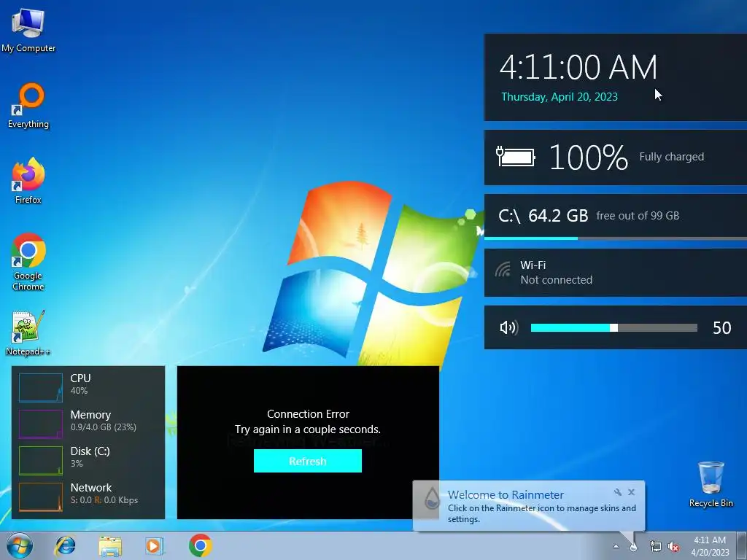Open Windows Explorer from the taskbar
The width and height of the screenshot is (747, 560).
(110, 545)
